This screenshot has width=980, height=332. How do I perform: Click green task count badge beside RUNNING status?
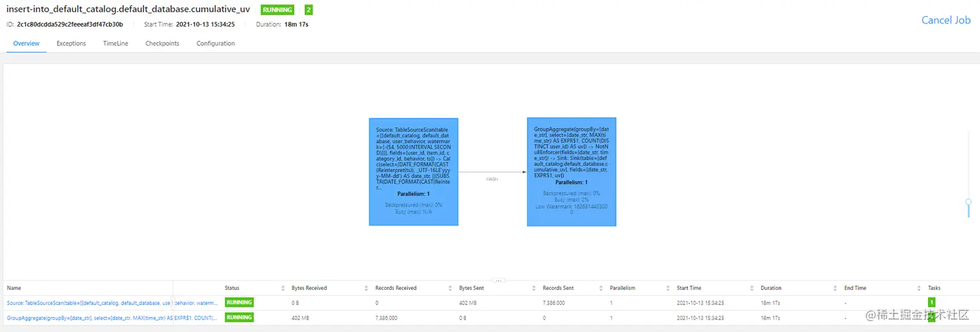tap(309, 10)
